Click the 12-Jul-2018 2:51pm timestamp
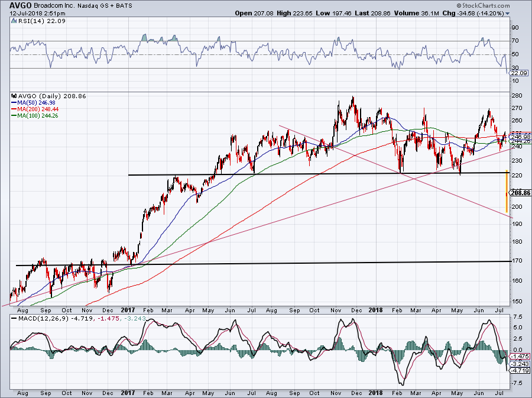This screenshot has height=398, width=532. click(38, 14)
